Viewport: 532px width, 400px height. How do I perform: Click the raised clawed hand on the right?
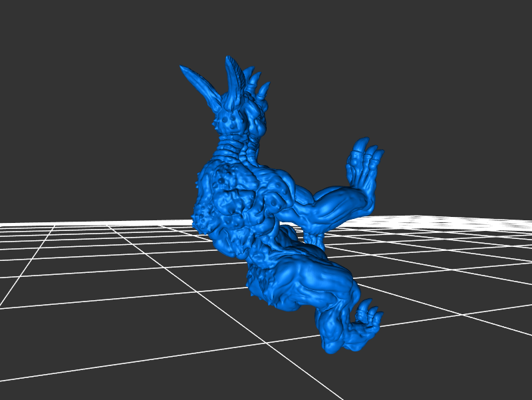362,170
